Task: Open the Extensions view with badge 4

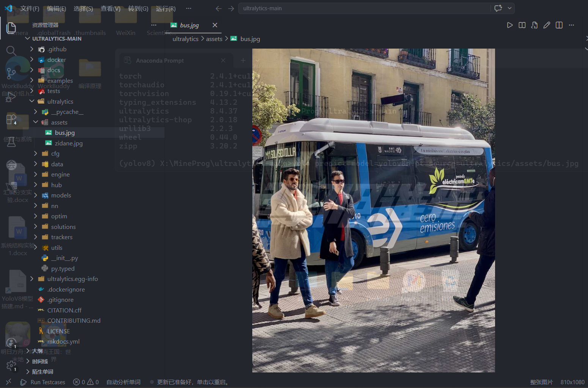Action: pyautogui.click(x=11, y=119)
